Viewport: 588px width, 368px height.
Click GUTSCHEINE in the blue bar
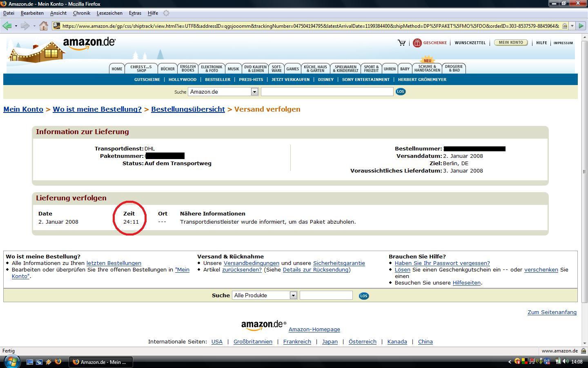pyautogui.click(x=147, y=79)
